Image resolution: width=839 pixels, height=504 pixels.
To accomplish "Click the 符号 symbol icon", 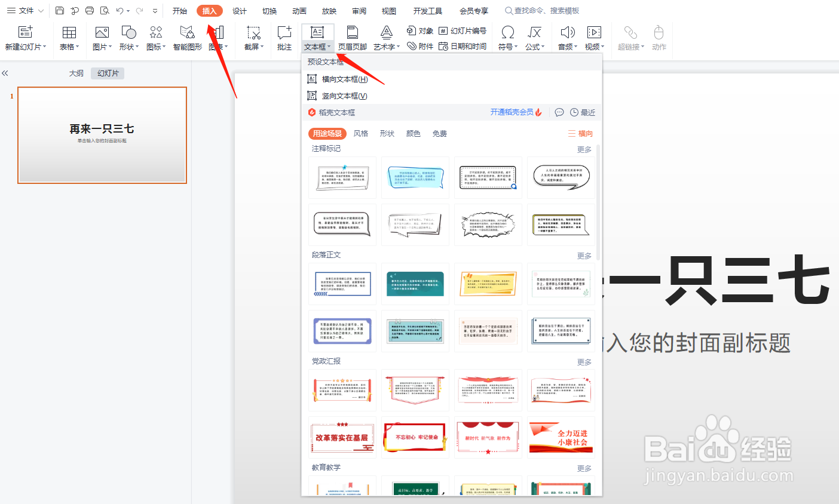I will click(508, 32).
